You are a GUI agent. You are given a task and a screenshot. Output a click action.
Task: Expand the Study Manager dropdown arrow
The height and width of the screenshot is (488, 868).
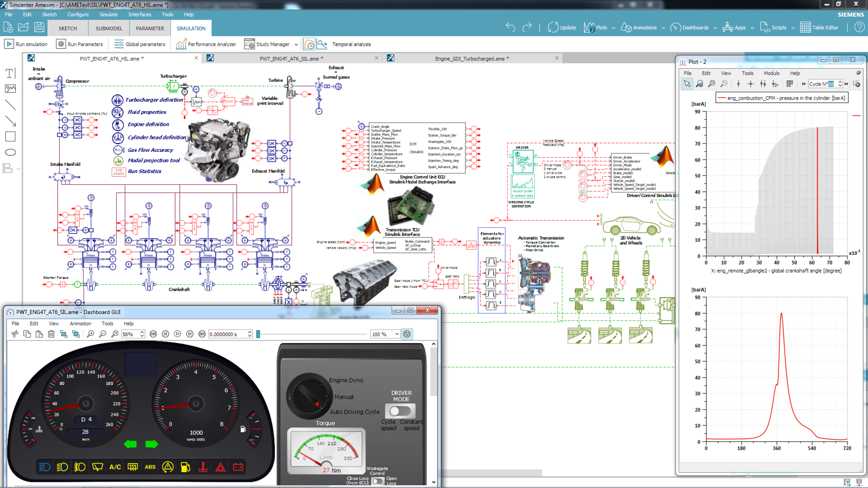point(296,44)
